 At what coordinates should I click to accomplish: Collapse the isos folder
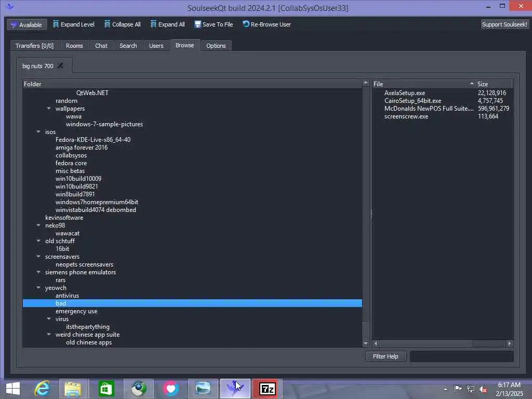pyautogui.click(x=38, y=132)
